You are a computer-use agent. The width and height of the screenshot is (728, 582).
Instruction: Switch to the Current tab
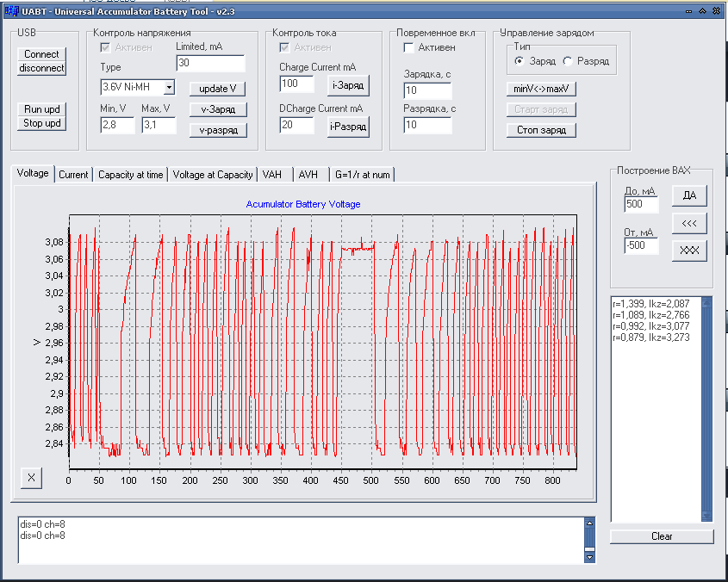(73, 175)
